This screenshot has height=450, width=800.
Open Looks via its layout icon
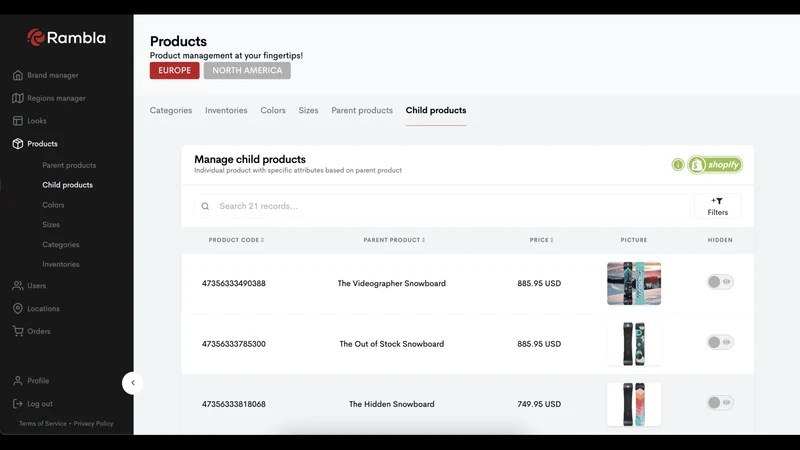coord(18,121)
